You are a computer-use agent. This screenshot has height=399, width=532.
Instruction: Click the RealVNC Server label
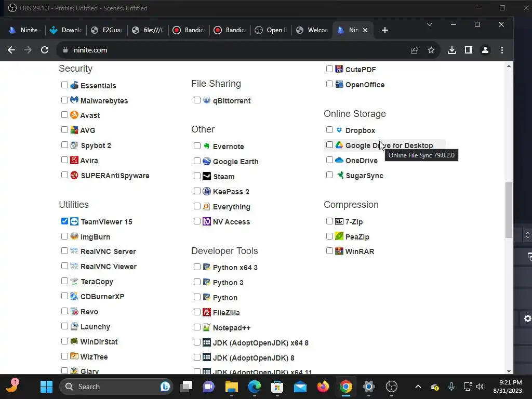point(108,251)
